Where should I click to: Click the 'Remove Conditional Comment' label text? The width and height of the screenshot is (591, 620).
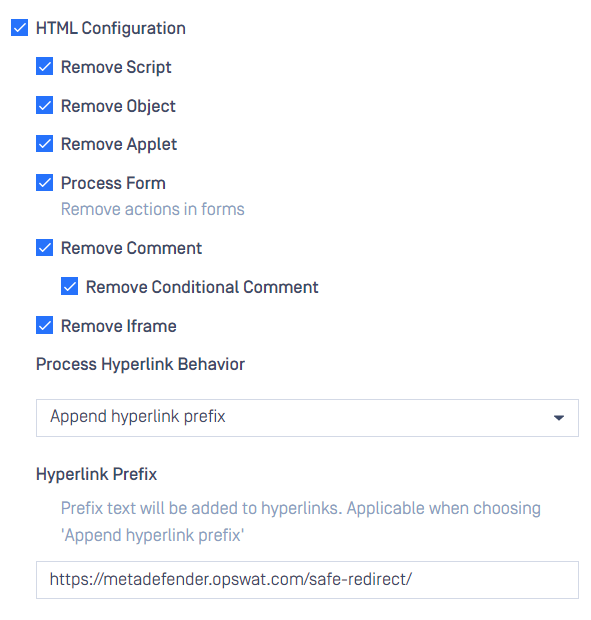(202, 287)
